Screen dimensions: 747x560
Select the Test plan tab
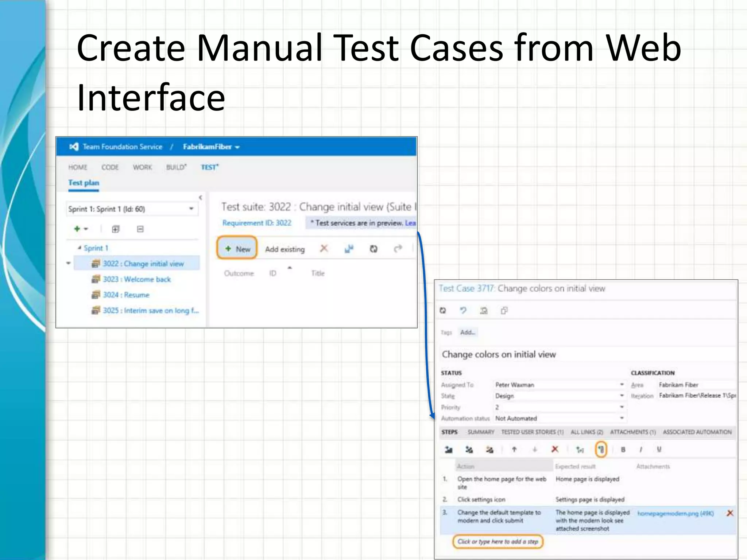[x=84, y=183]
